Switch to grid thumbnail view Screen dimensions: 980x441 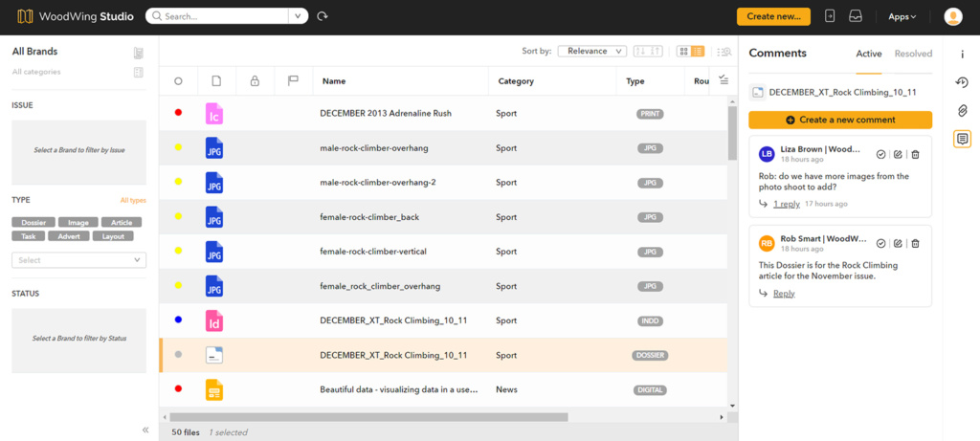[x=683, y=52]
